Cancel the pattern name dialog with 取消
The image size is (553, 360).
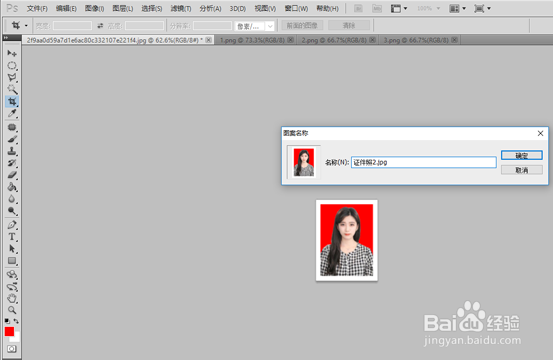click(522, 170)
